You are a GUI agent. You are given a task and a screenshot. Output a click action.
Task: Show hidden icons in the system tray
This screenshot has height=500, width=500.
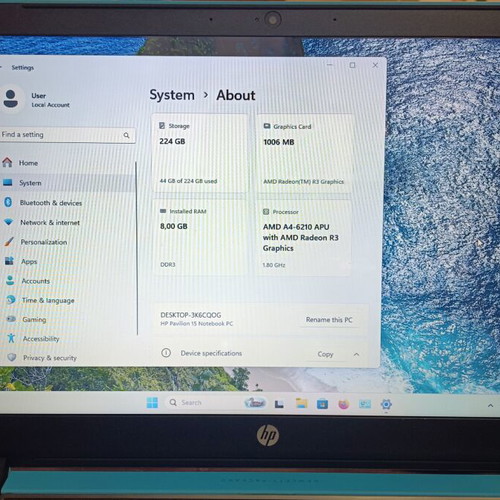click(490, 406)
